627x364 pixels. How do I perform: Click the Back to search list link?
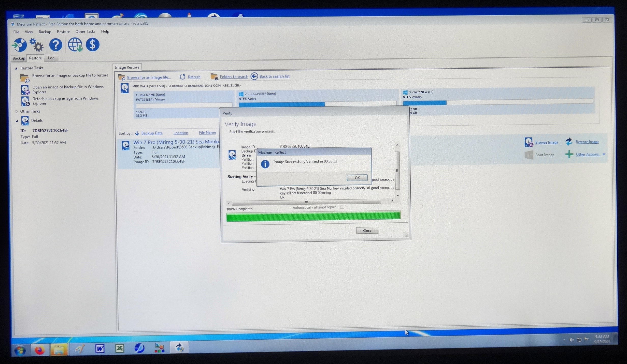tap(274, 76)
